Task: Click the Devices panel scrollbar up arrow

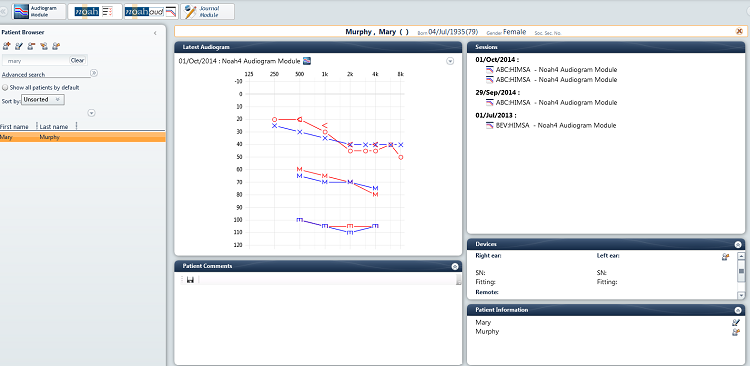Action: (741, 256)
